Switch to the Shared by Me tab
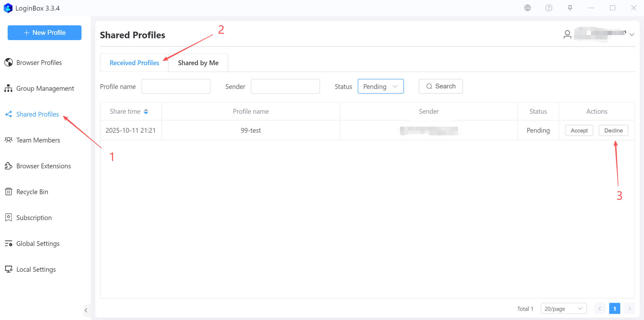This screenshot has width=644, height=320. (x=198, y=63)
